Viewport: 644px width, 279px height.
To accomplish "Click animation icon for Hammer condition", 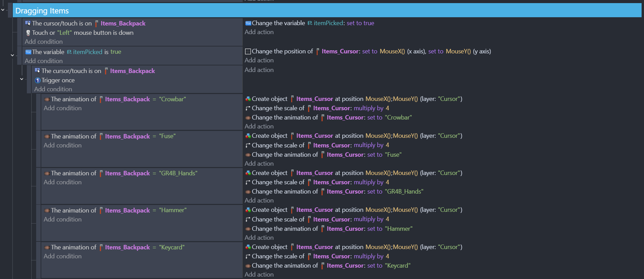I will [x=47, y=210].
